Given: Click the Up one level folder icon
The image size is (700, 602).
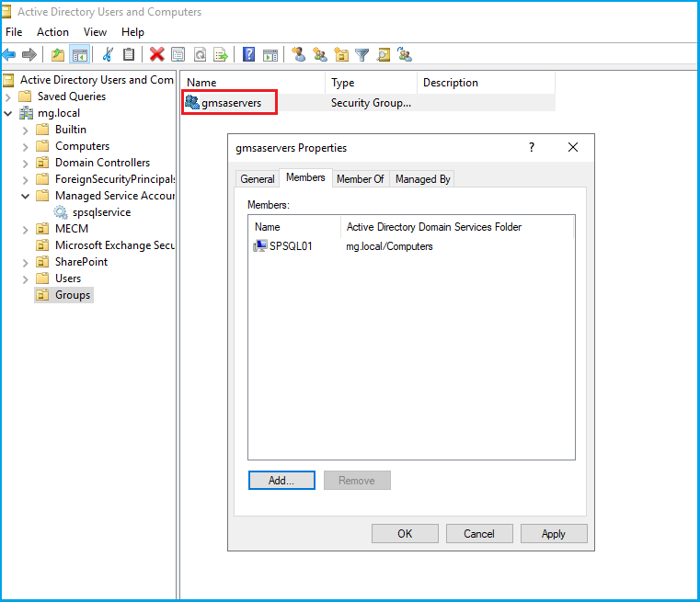Looking at the screenshot, I should pyautogui.click(x=58, y=55).
